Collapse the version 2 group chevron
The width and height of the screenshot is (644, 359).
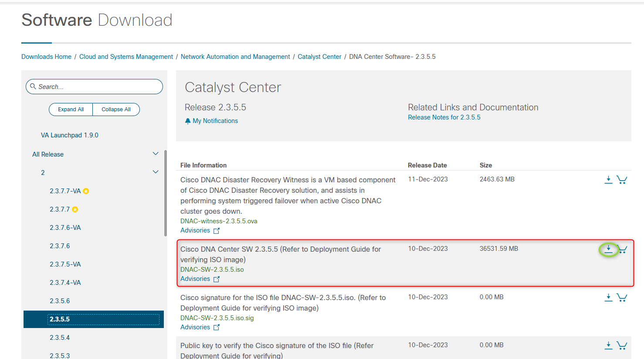point(156,172)
